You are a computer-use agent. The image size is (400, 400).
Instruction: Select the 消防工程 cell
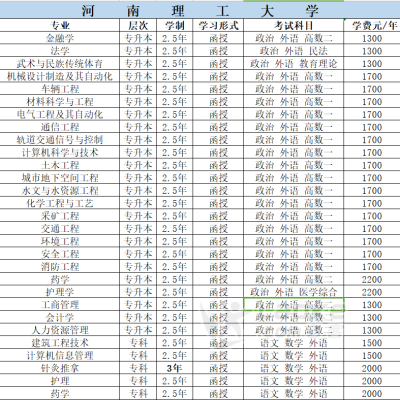pyautogui.click(x=60, y=266)
